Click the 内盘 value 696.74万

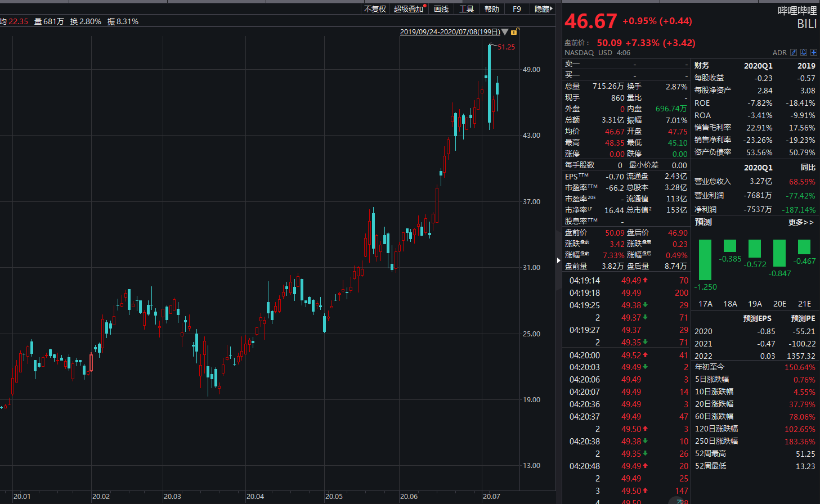[671, 109]
